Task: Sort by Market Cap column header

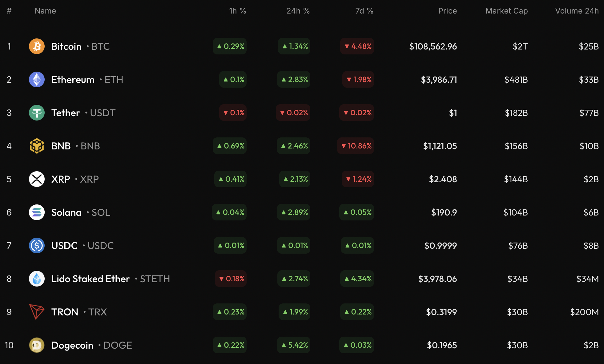Action: tap(506, 11)
